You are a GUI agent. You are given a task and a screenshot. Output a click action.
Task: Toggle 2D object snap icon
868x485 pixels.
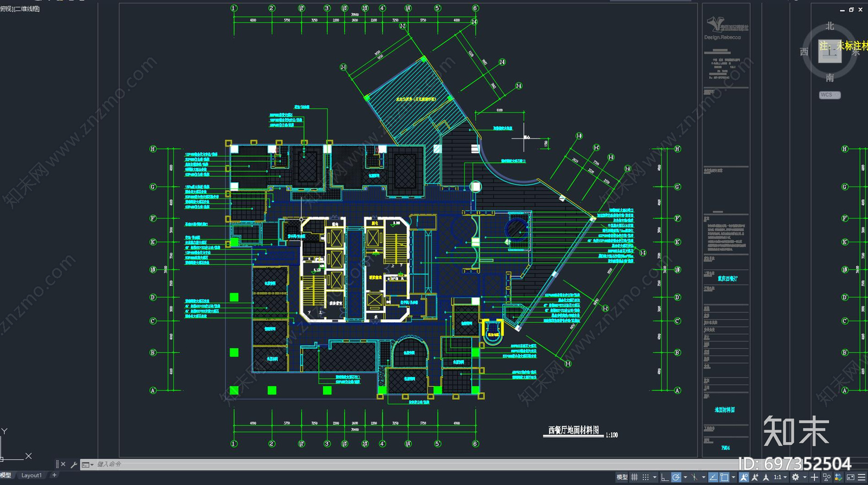pyautogui.click(x=724, y=477)
